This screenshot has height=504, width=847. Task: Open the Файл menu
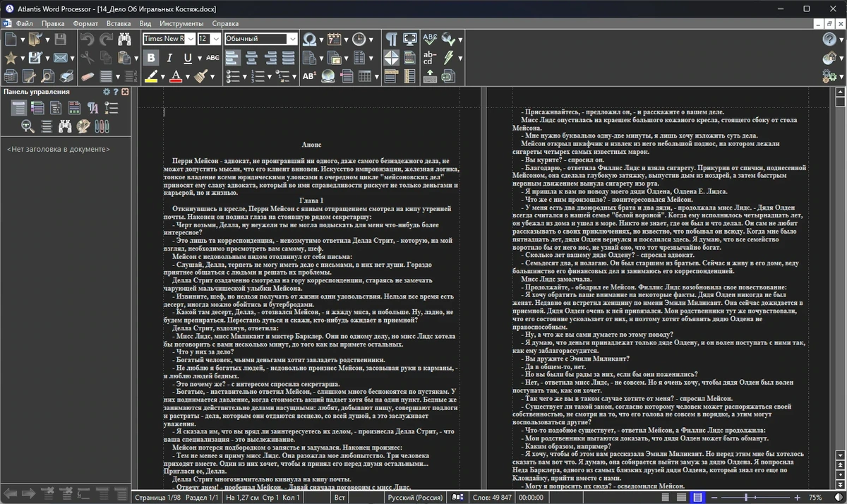(x=25, y=23)
